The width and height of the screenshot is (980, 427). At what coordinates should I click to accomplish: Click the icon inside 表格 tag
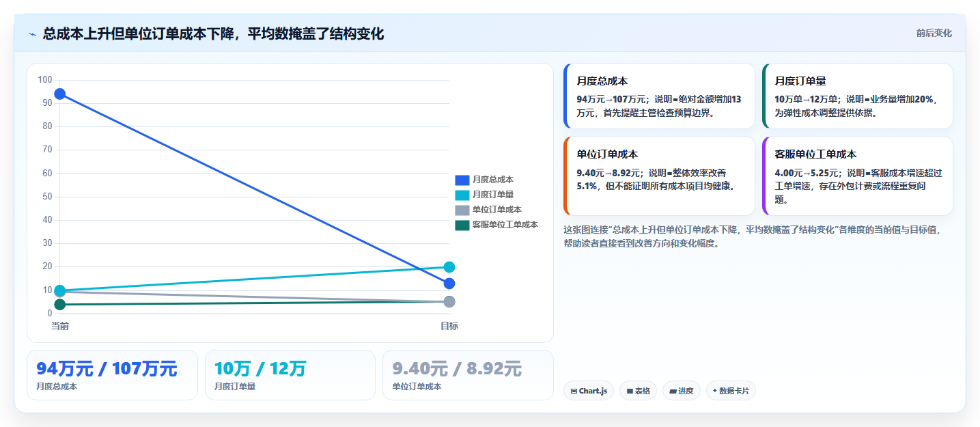point(630,391)
